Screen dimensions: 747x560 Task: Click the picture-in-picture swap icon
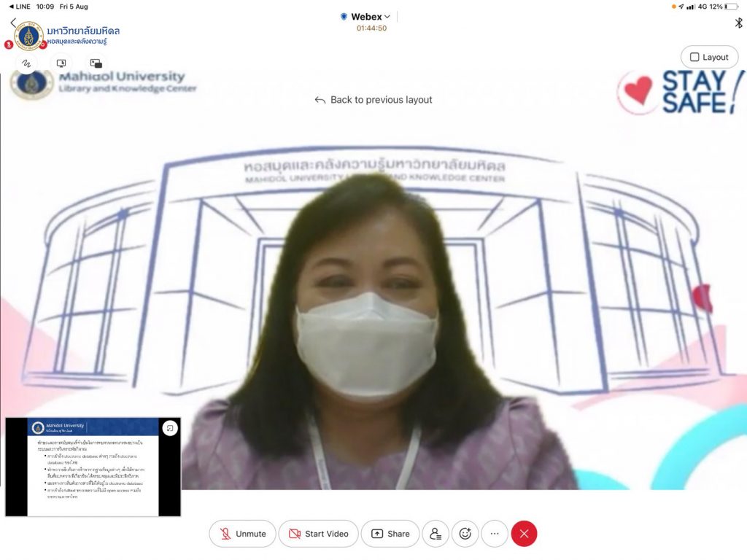96,63
